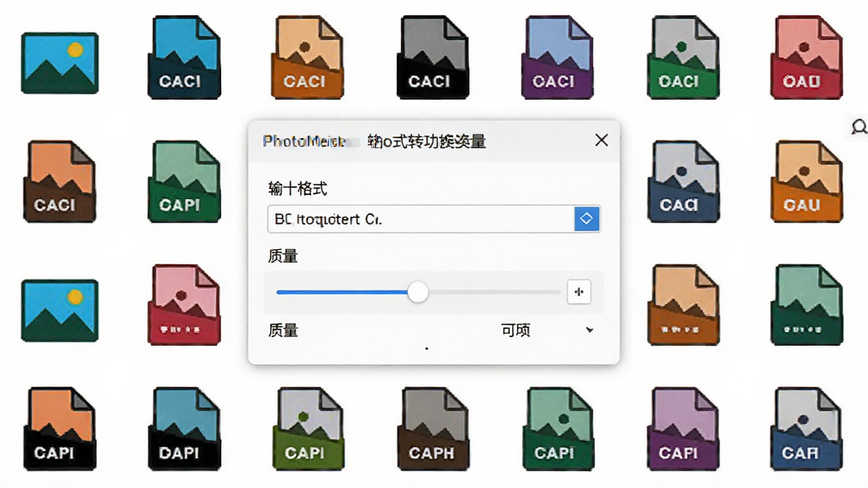868x488 pixels.
Task: Select the pink and red image file icon
Action: click(x=184, y=305)
